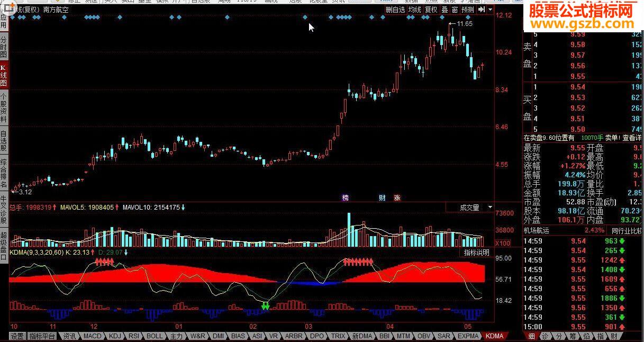Switch to the EXPMA indicator tab

[x=468, y=336]
